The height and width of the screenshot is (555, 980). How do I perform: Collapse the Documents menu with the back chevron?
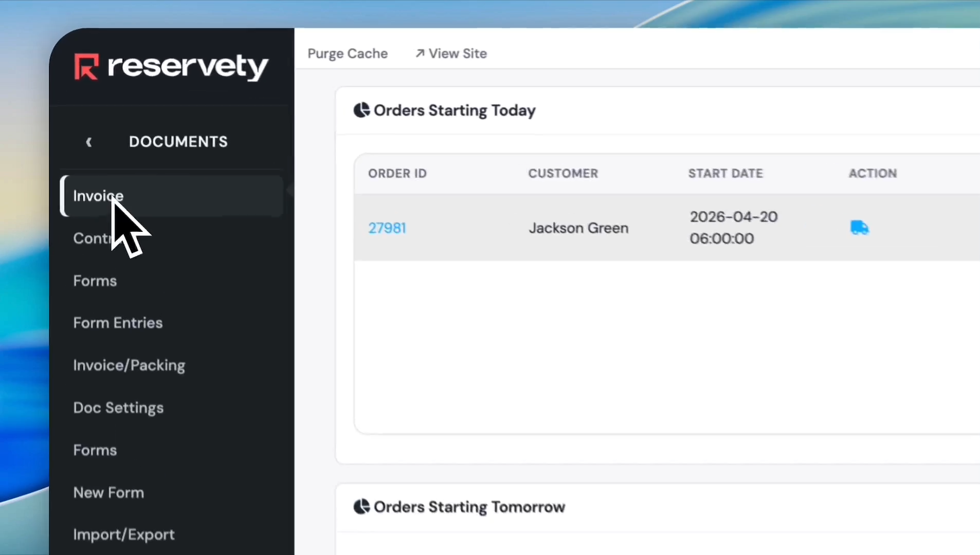89,142
